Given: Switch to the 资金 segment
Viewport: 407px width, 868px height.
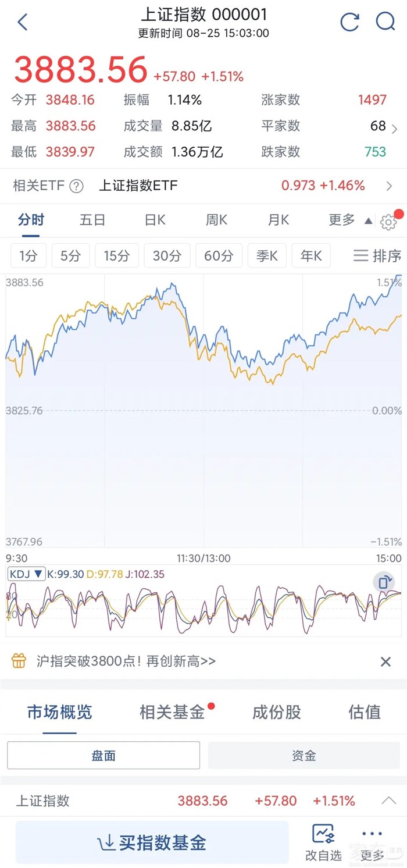Looking at the screenshot, I should (x=304, y=755).
